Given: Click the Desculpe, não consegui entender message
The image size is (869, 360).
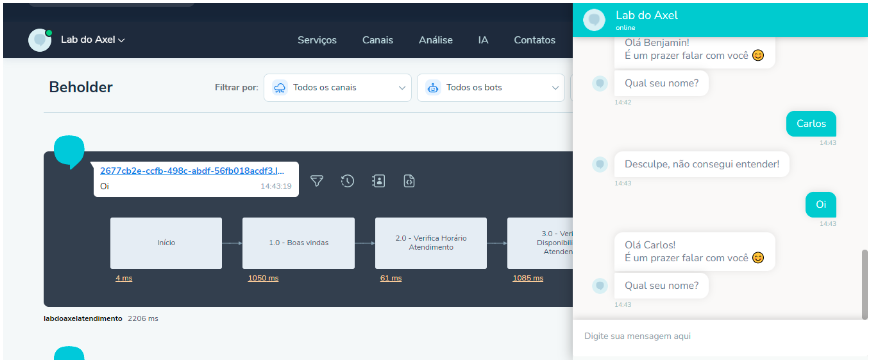Looking at the screenshot, I should click(702, 164).
